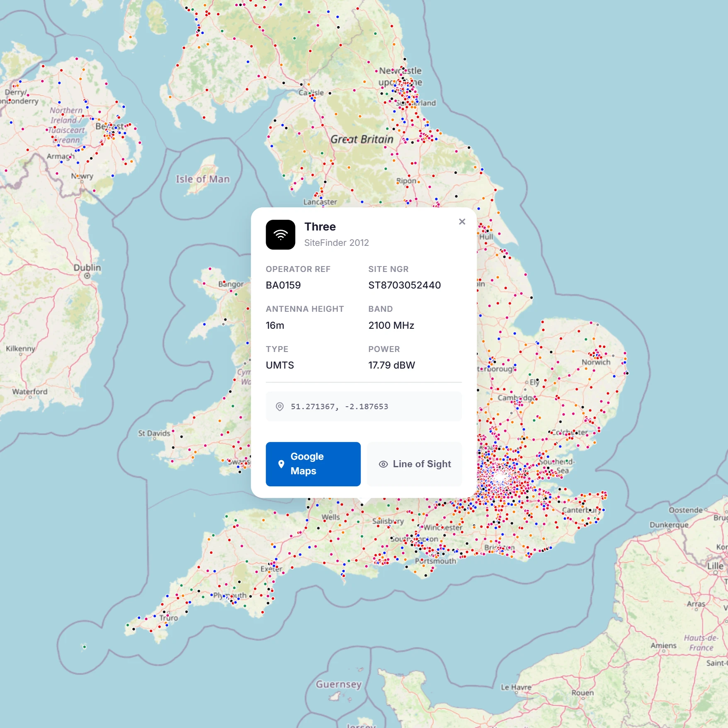728x728 pixels.
Task: Click the Kilkenny map label
Action: click(20, 349)
